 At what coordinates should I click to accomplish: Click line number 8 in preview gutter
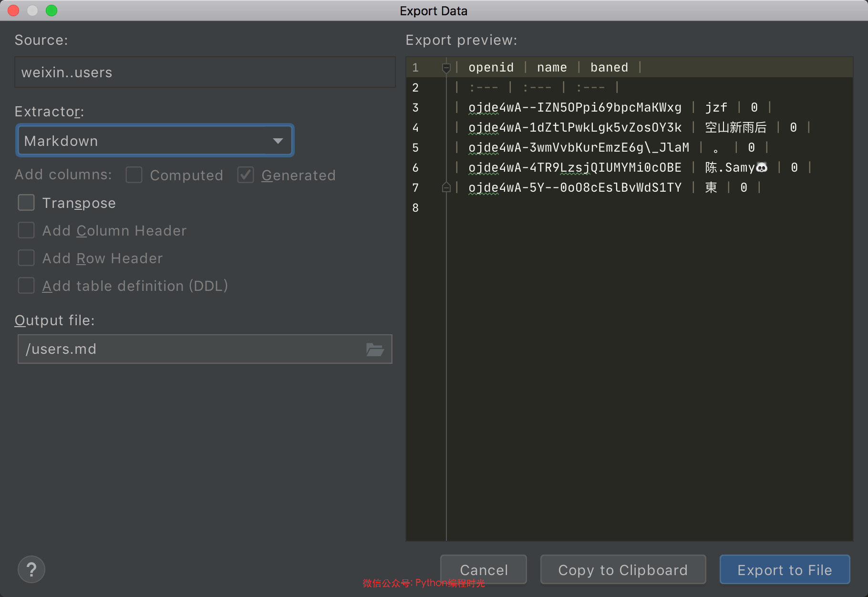tap(415, 208)
